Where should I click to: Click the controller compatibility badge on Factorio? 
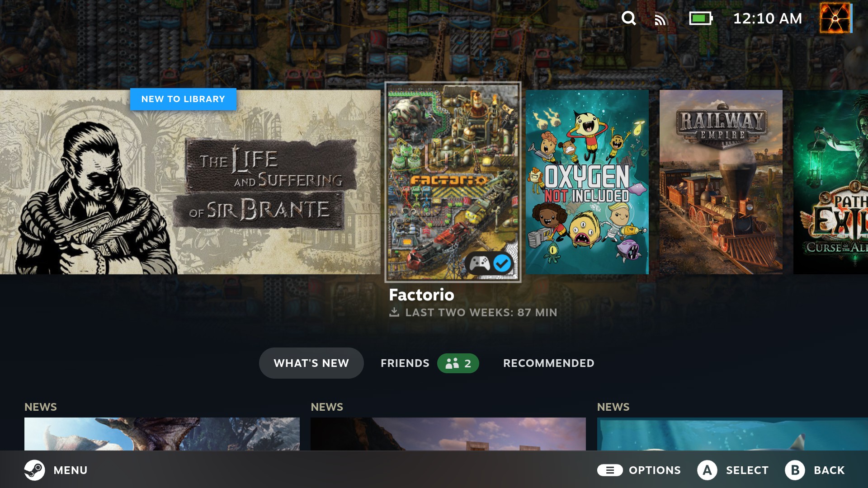[x=479, y=263]
